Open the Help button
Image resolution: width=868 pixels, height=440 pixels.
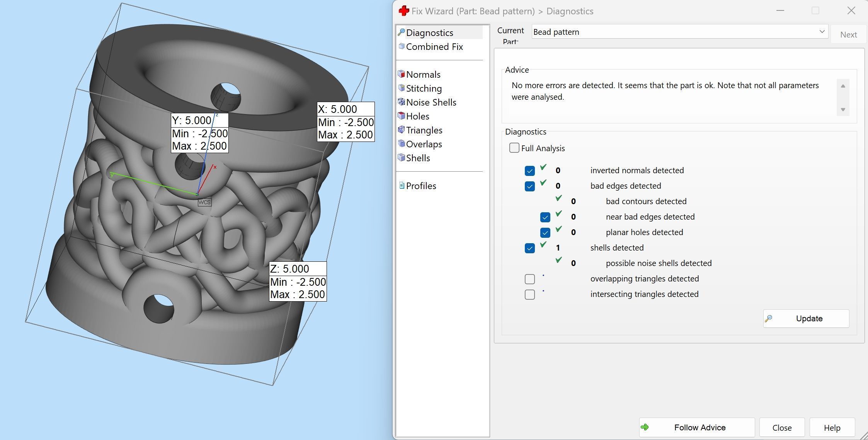tap(832, 428)
